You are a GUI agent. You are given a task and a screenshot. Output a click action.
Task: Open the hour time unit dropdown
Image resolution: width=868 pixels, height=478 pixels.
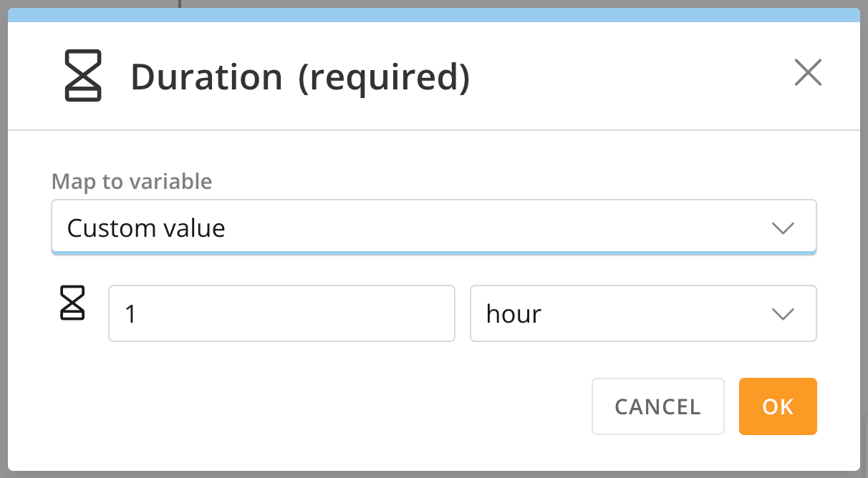pos(643,313)
